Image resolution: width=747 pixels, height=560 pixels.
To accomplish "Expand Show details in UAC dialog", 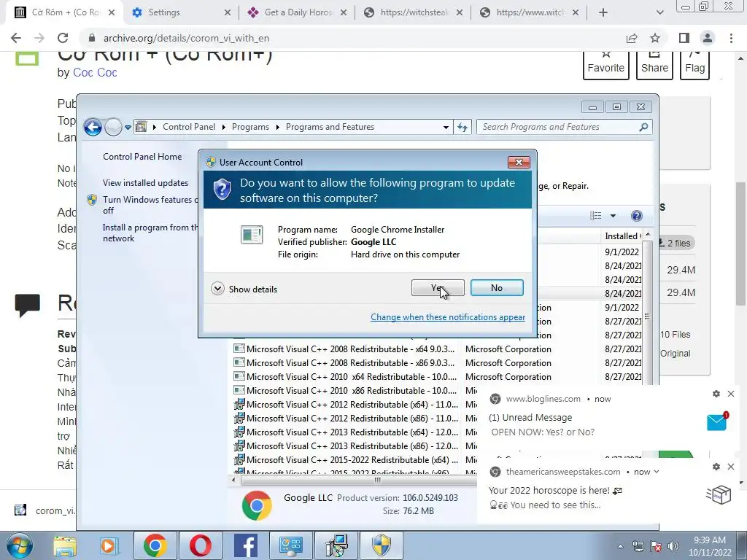I will coord(244,289).
